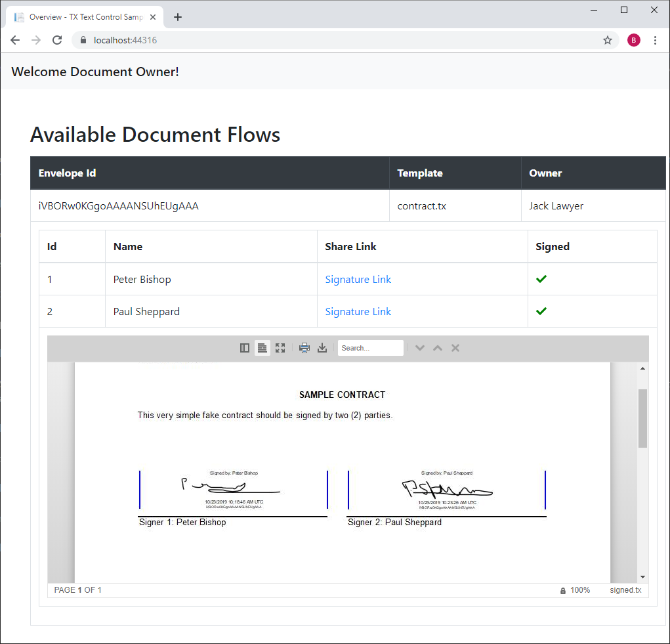Image resolution: width=670 pixels, height=644 pixels.
Task: Print the signed contract document
Action: [x=304, y=348]
